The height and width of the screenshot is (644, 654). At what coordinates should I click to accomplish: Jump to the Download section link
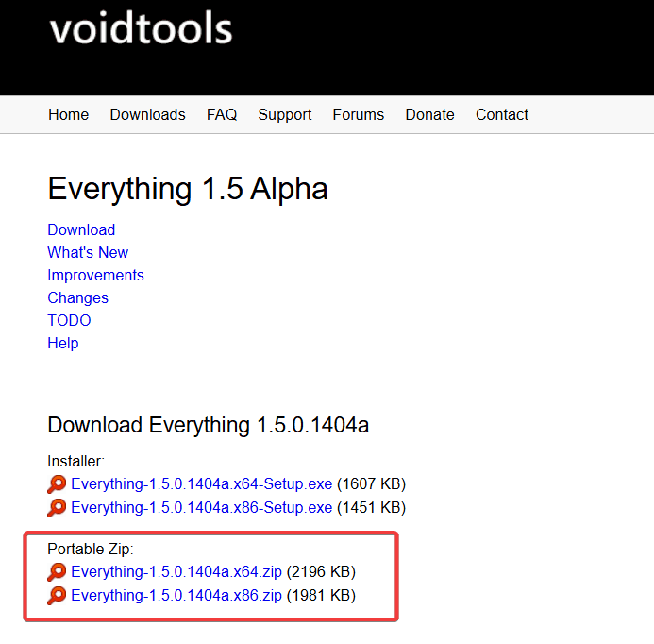pos(81,229)
